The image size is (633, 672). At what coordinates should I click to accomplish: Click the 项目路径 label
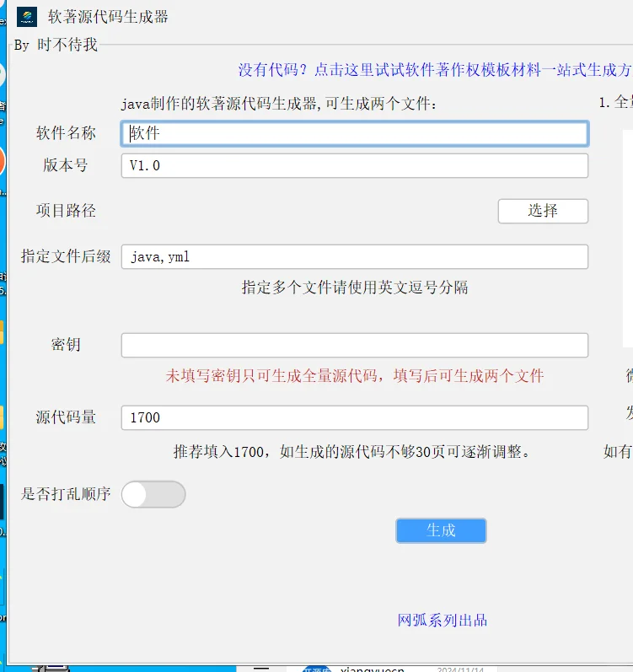click(x=66, y=211)
